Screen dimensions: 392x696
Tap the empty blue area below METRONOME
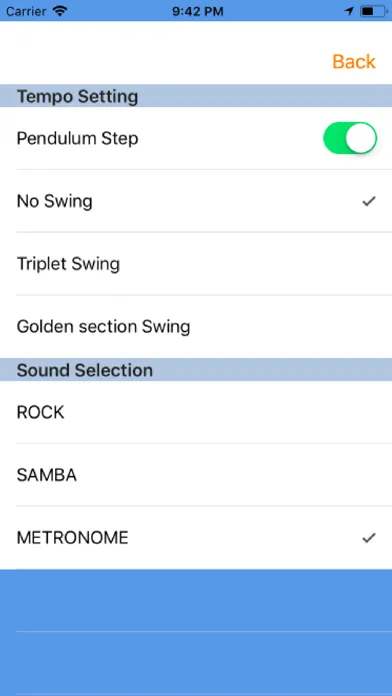[196, 633]
